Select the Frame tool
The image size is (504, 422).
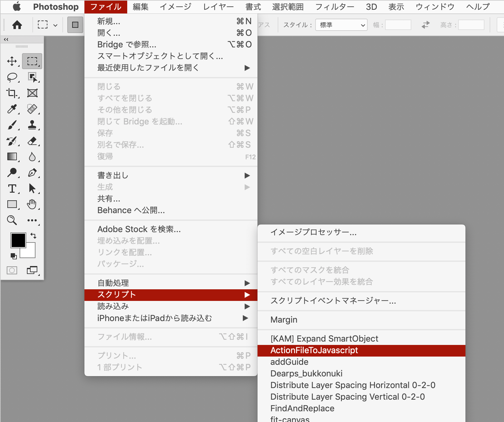32,93
